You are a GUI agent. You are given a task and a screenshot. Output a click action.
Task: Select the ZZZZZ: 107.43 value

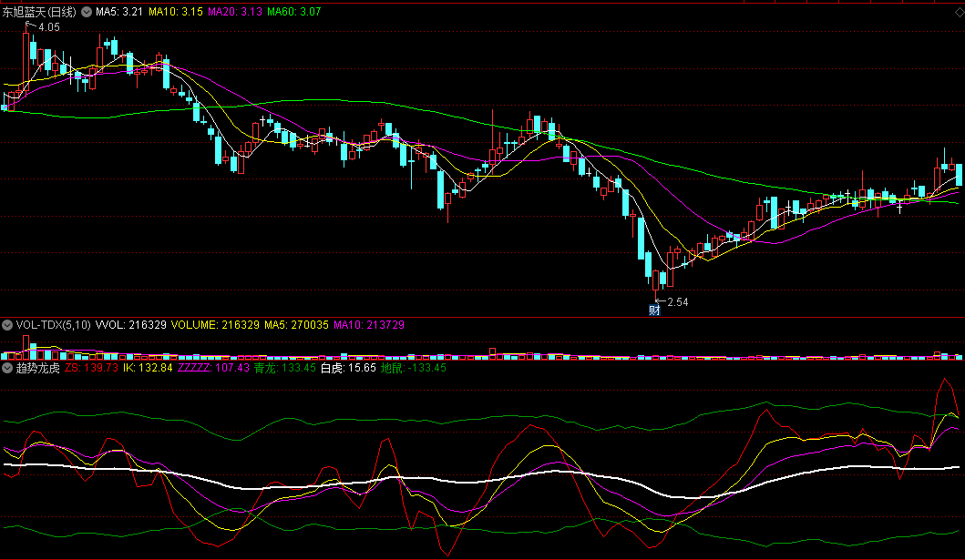click(x=213, y=368)
